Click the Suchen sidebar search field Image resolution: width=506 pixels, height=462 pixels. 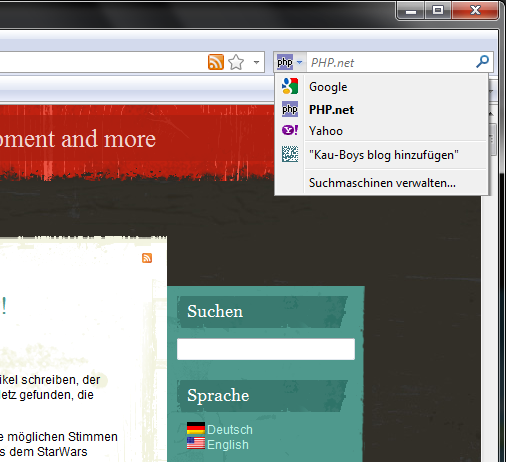[x=266, y=349]
